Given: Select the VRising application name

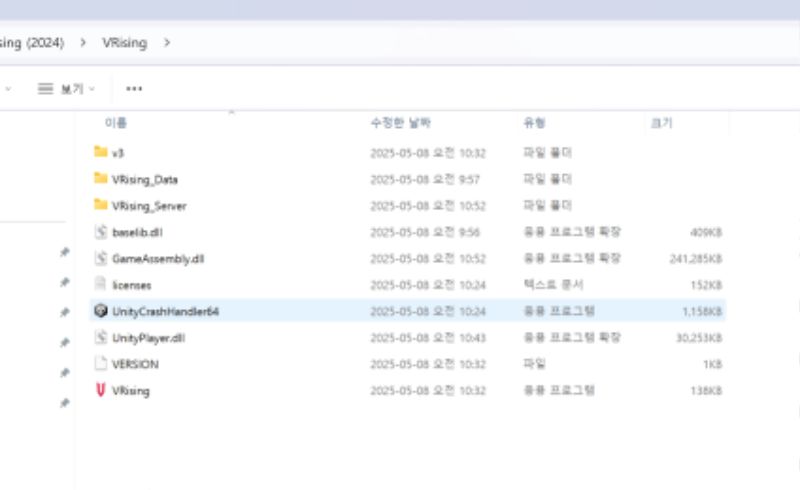Looking at the screenshot, I should pyautogui.click(x=131, y=391).
